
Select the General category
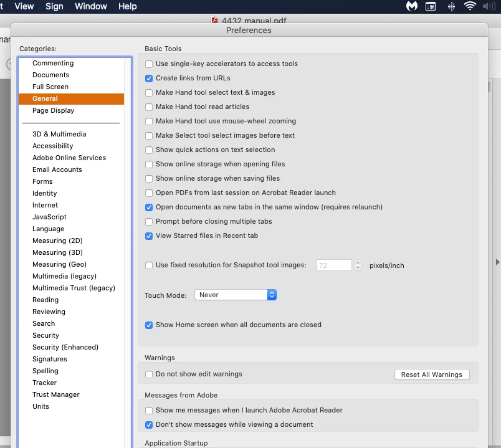click(71, 98)
